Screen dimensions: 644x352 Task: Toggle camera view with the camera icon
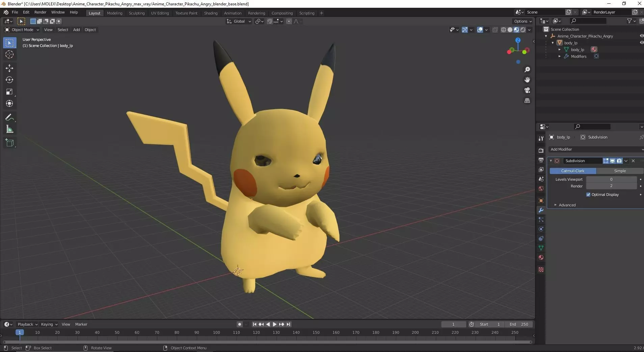click(527, 90)
